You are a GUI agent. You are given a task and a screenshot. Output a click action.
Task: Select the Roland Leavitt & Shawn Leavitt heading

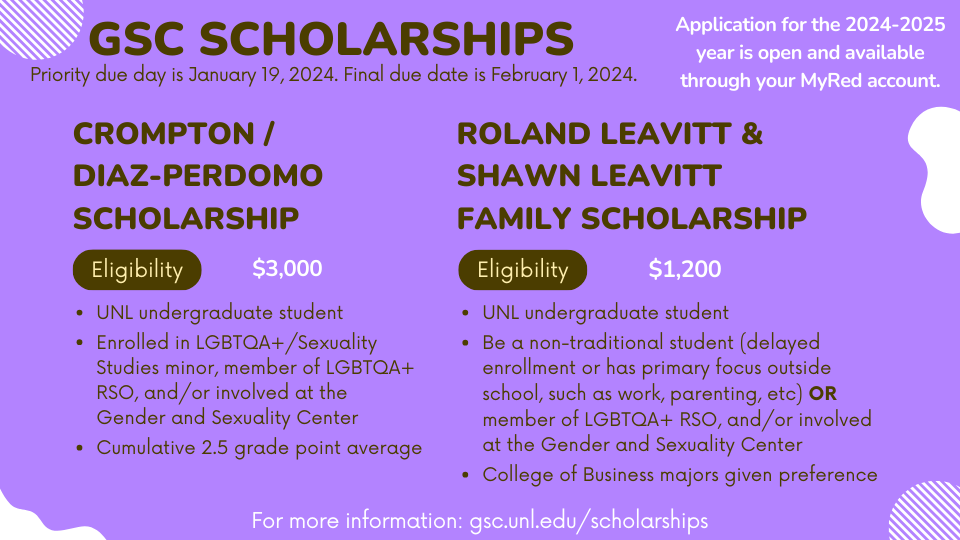pyautogui.click(x=610, y=154)
